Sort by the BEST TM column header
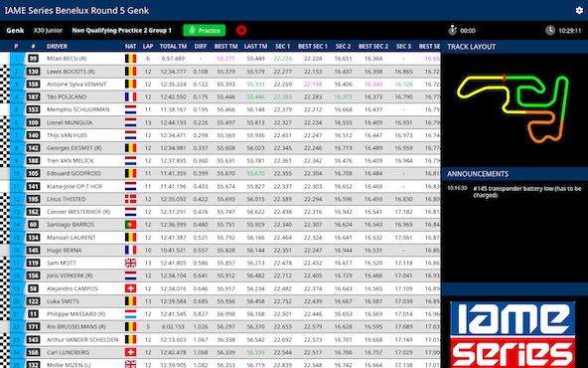 [x=225, y=46]
